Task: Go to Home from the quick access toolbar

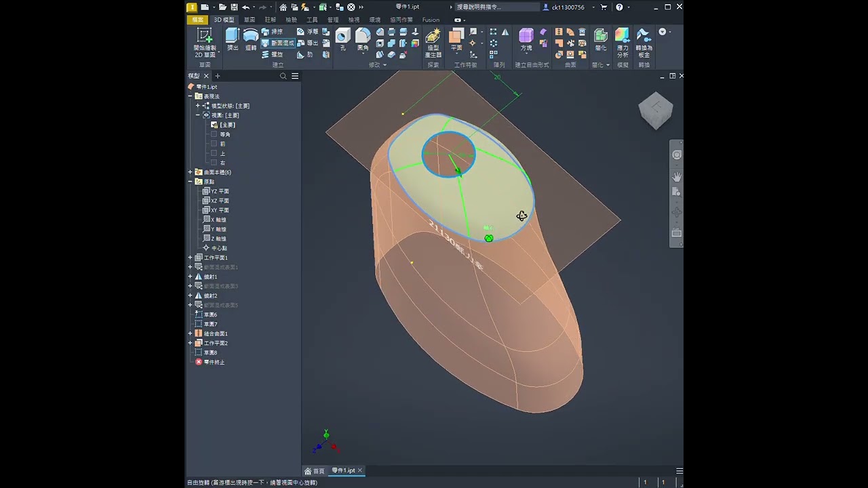Action: click(x=283, y=7)
